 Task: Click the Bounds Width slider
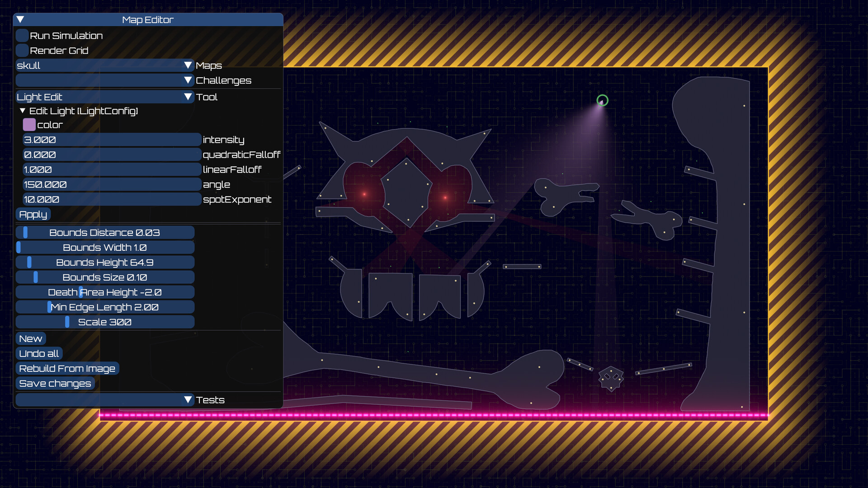click(x=105, y=247)
